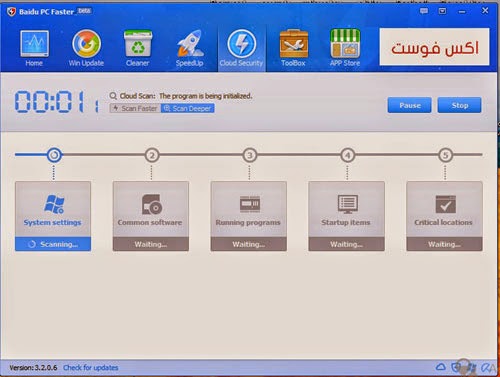Select the Common software scan card

click(151, 216)
